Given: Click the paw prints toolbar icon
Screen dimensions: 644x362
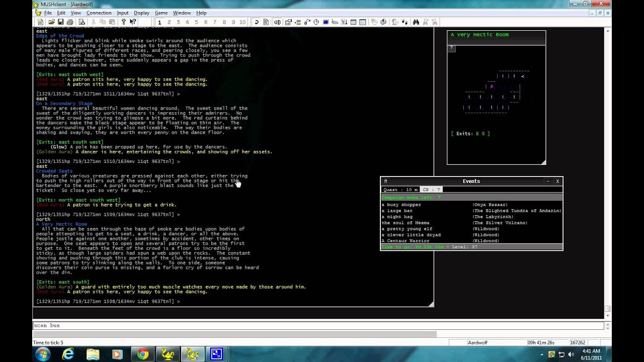Looking at the screenshot, I should (x=404, y=22).
